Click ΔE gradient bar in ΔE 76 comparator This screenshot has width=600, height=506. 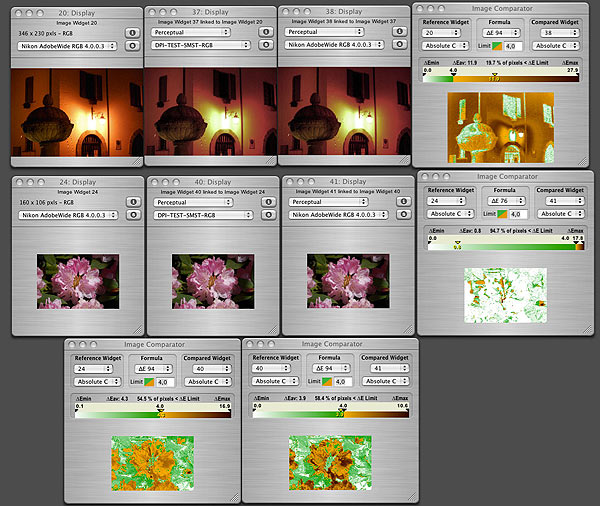pos(506,247)
